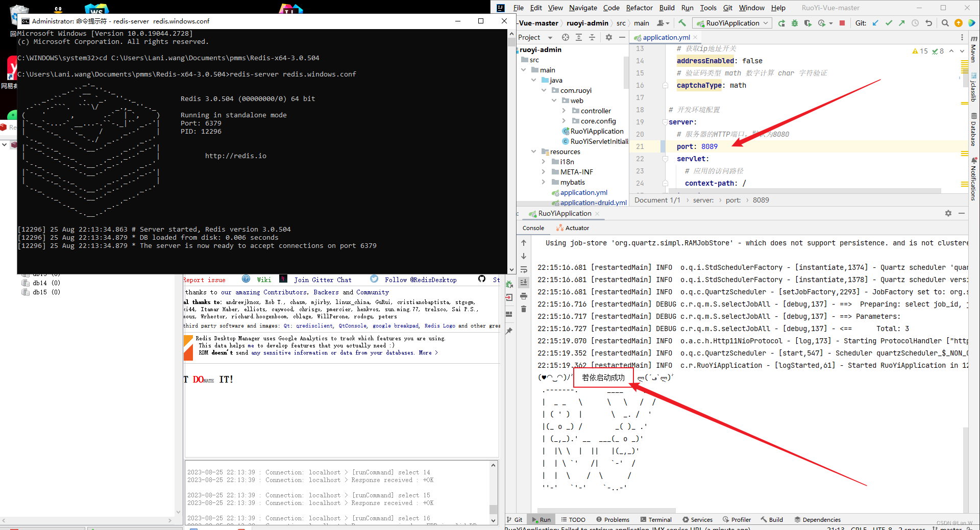Pin the Run tab
This screenshot has height=530, width=980.
point(509,331)
